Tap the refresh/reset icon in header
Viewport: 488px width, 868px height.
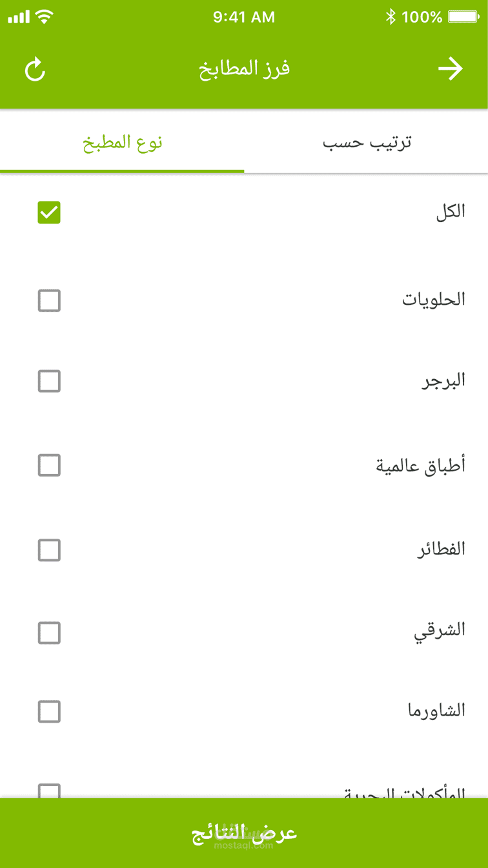point(36,70)
